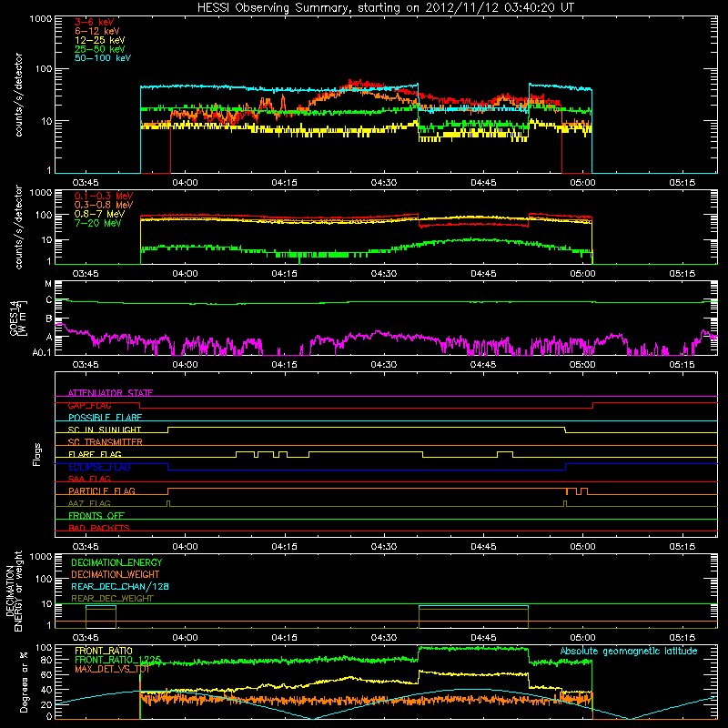Click the ATTENUATOR_STATE flag label
This screenshot has width=728, height=728.
(110, 393)
